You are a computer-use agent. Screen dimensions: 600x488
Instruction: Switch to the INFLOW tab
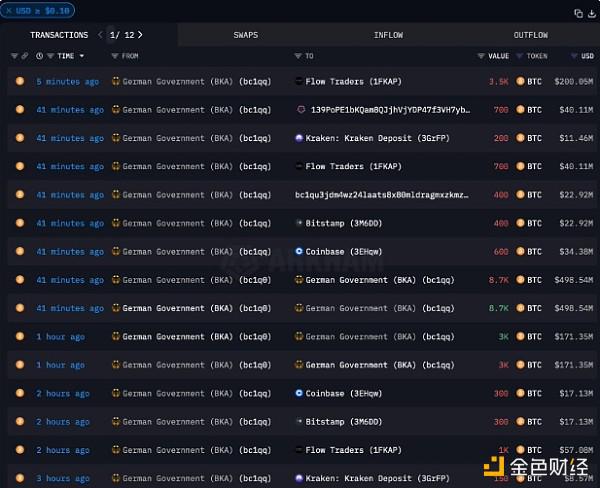point(388,35)
